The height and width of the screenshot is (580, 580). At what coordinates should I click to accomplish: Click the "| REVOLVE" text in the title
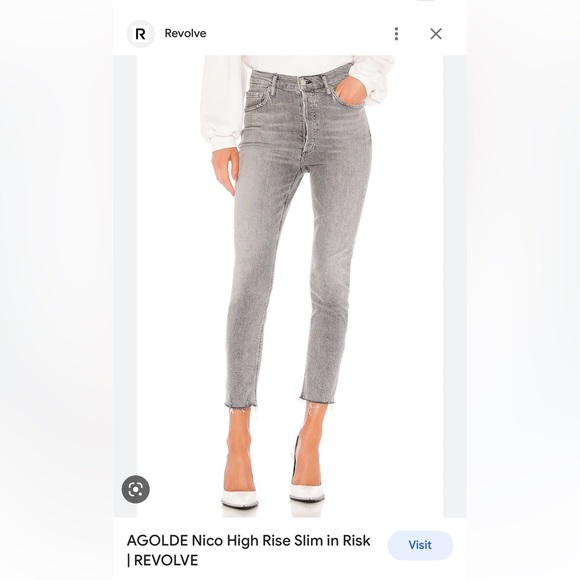pyautogui.click(x=162, y=560)
